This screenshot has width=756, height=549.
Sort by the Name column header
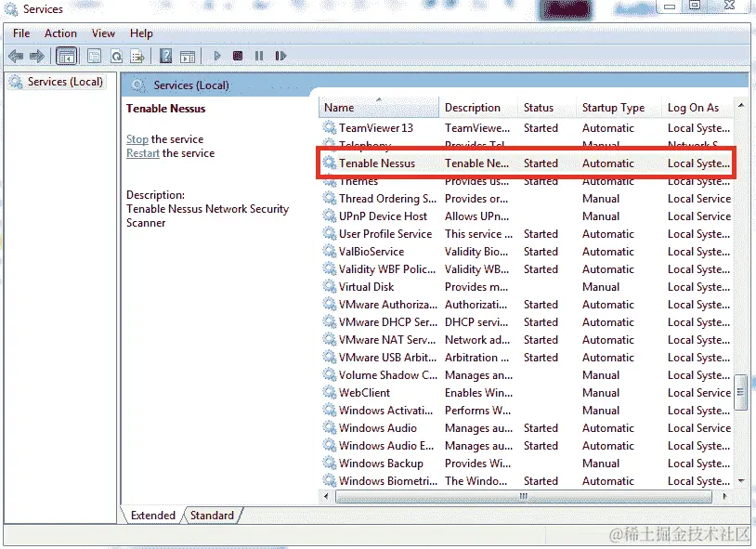coord(379,108)
